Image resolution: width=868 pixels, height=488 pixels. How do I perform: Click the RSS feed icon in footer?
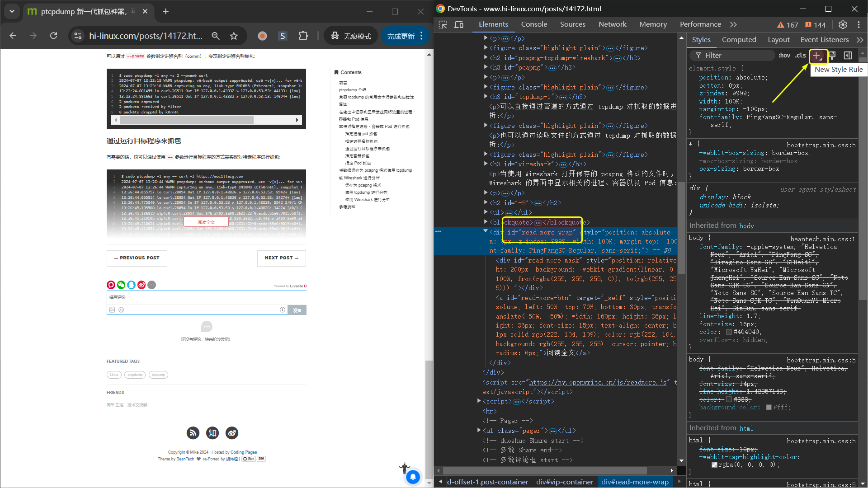click(x=193, y=433)
